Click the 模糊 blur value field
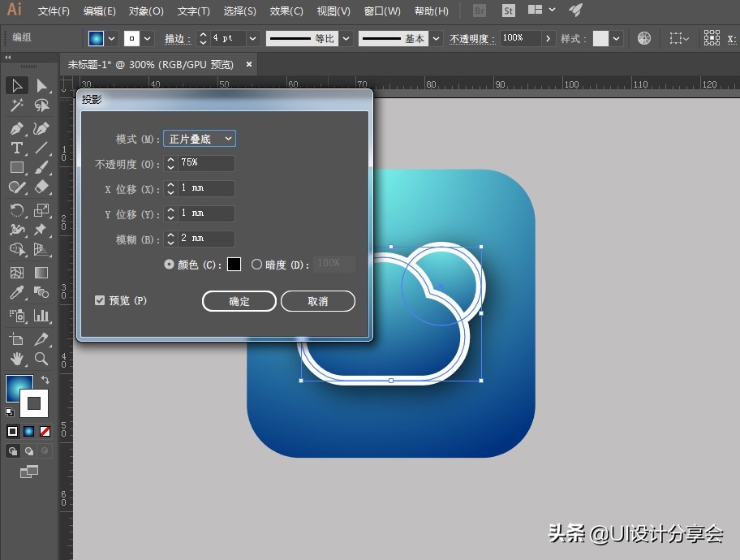The image size is (740, 560). click(206, 239)
